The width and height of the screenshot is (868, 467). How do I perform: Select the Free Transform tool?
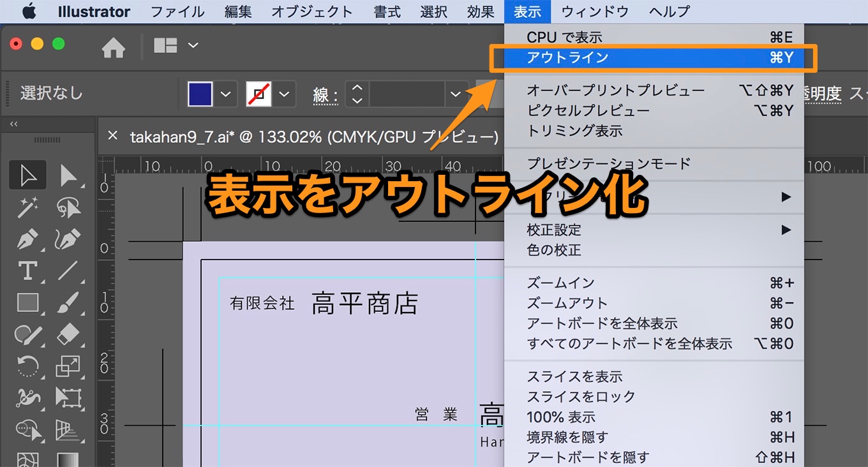tap(68, 397)
